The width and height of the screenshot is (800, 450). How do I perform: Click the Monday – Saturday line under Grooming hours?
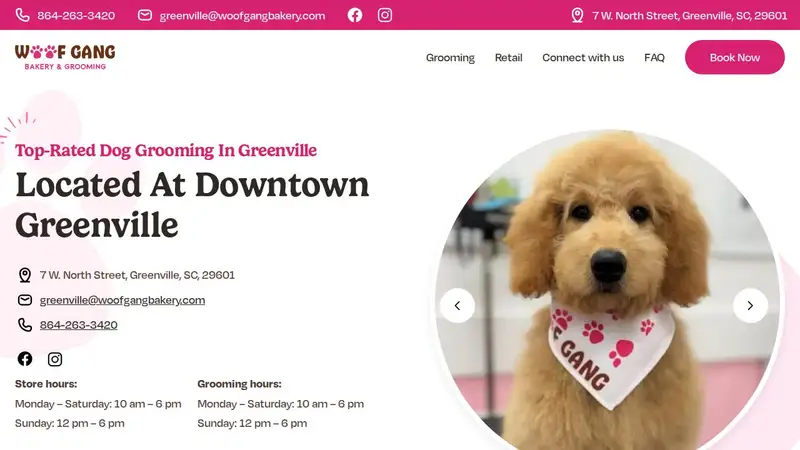tap(281, 404)
